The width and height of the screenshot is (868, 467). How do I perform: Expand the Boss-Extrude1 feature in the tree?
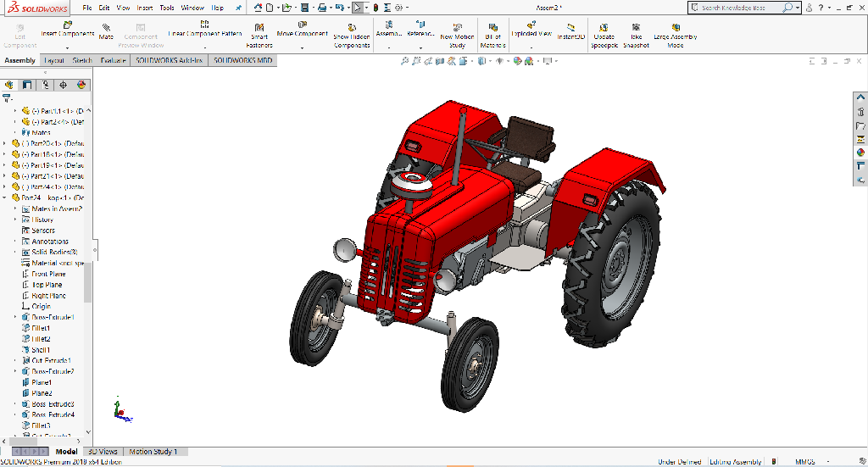coord(15,317)
